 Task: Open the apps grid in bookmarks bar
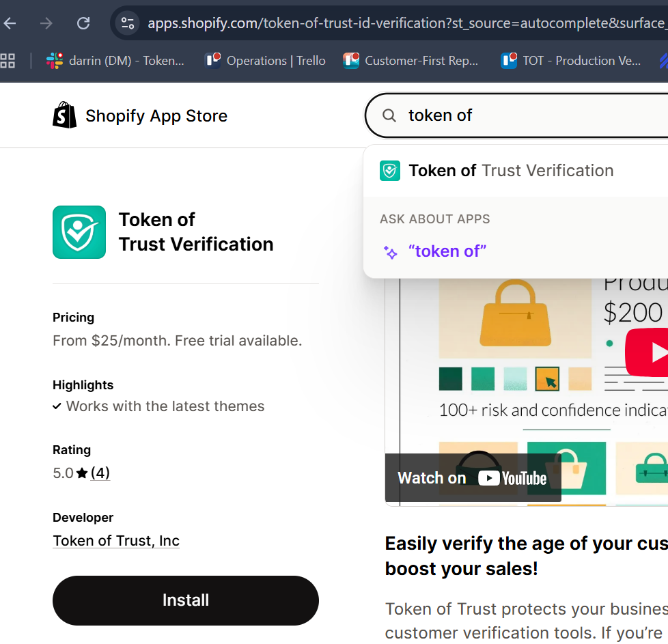8,61
